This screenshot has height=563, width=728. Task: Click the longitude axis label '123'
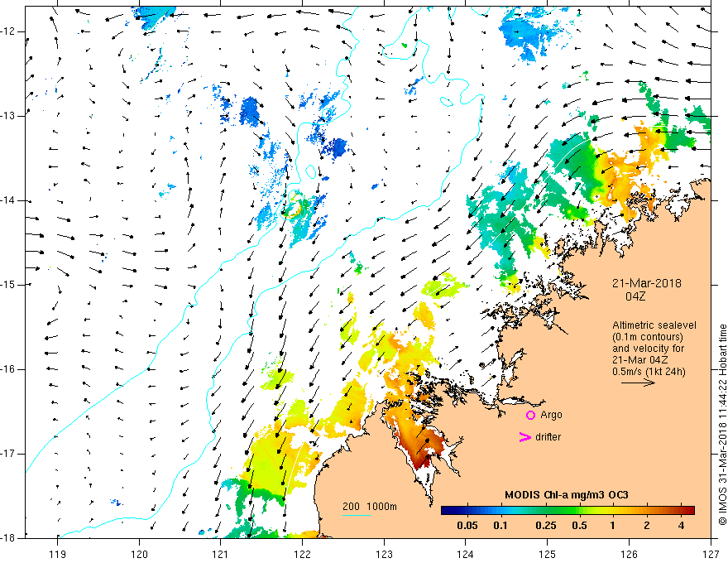coord(384,554)
